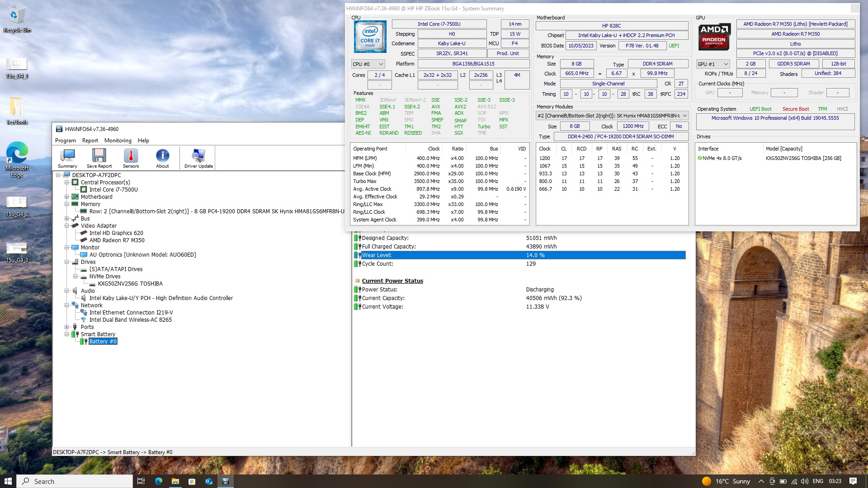Image resolution: width=868 pixels, height=488 pixels.
Task: Open Microsoft Store from the taskbar
Action: (192, 481)
